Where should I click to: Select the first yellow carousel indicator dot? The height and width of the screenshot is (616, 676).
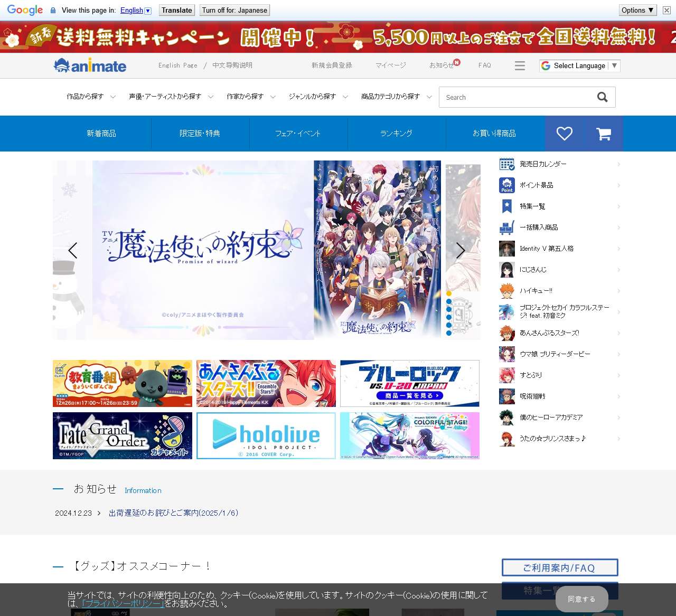[449, 293]
